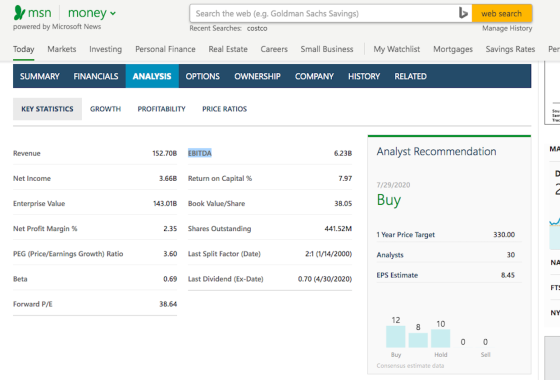Go to the Today navigation tab

(x=24, y=49)
